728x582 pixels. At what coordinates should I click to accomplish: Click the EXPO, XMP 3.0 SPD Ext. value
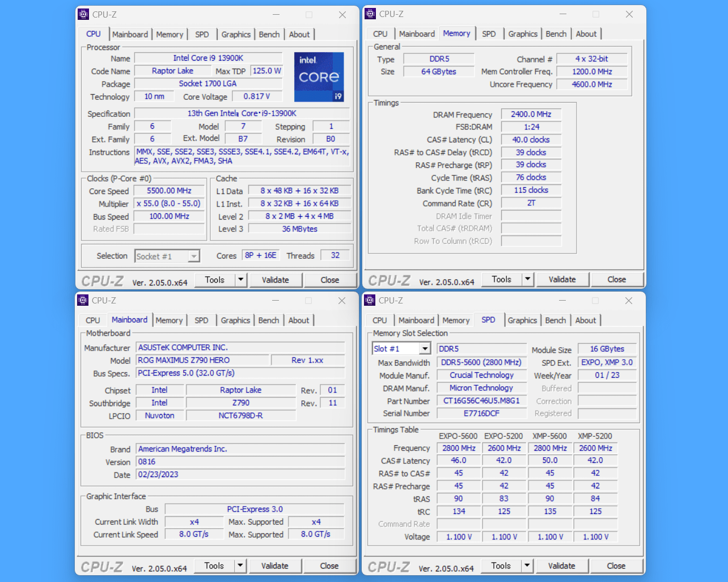(607, 362)
